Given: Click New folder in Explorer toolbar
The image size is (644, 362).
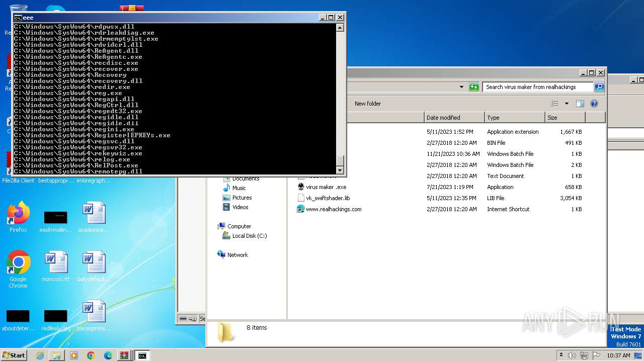Looking at the screenshot, I should (368, 104).
